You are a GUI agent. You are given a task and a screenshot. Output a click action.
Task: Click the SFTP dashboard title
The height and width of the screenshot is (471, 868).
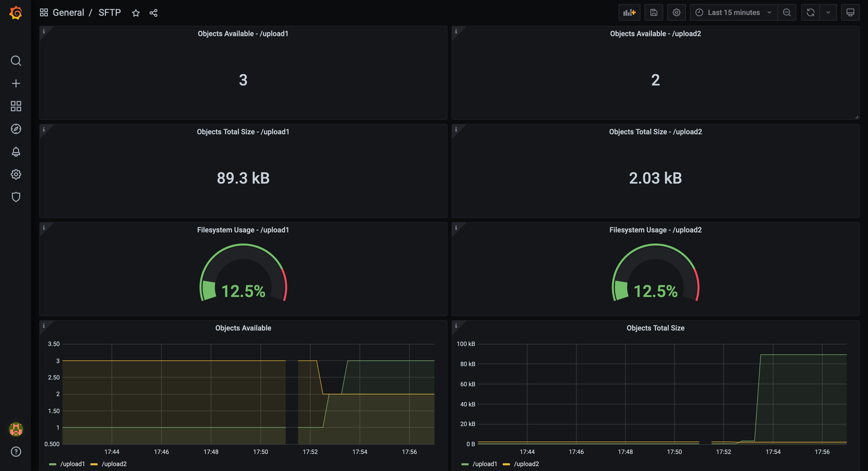click(110, 13)
